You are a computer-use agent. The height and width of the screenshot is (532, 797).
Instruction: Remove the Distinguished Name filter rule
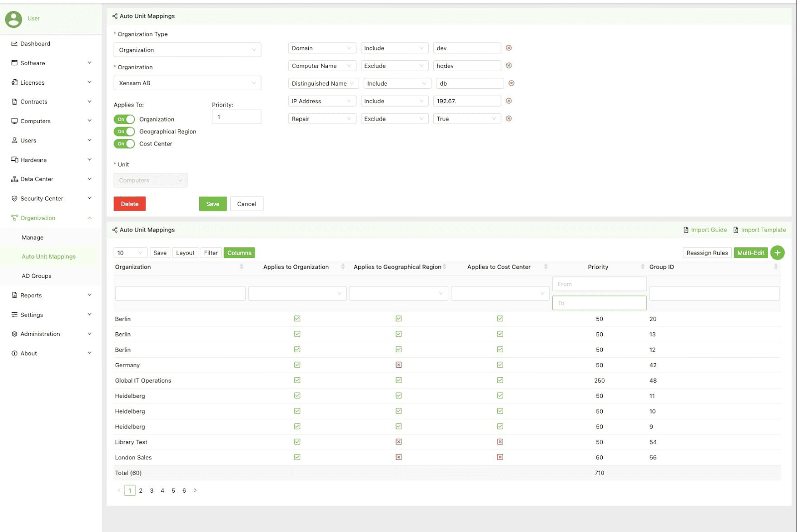(511, 83)
